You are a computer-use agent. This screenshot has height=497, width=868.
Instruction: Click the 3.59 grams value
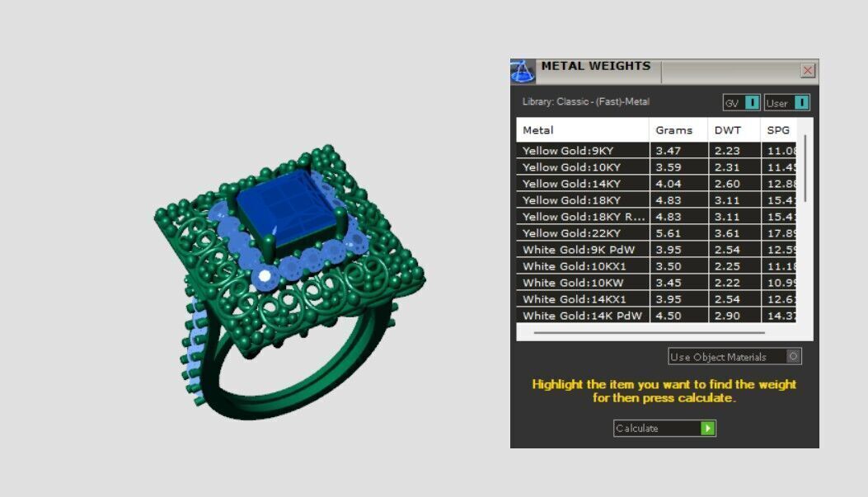[x=669, y=167]
